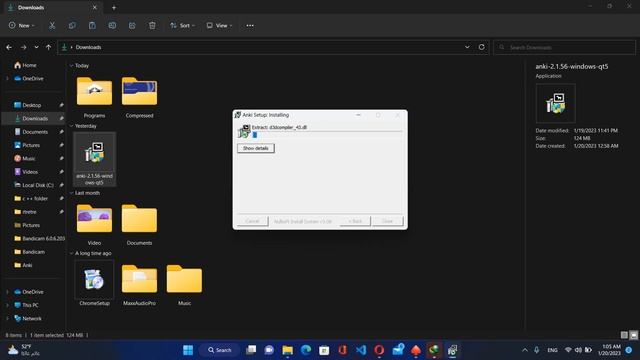Image resolution: width=640 pixels, height=360 pixels.
Task: Collapse the Today group
Action: 71,66
